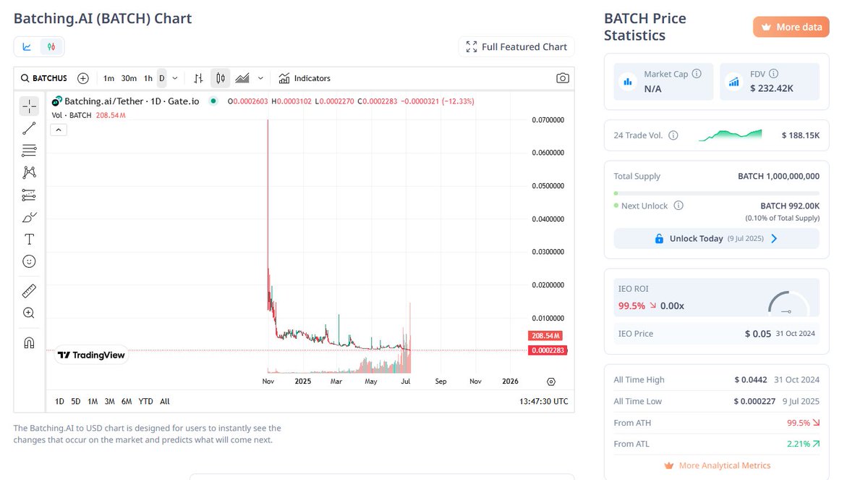Click the FDV info icon
The image size is (868, 480).
click(774, 74)
